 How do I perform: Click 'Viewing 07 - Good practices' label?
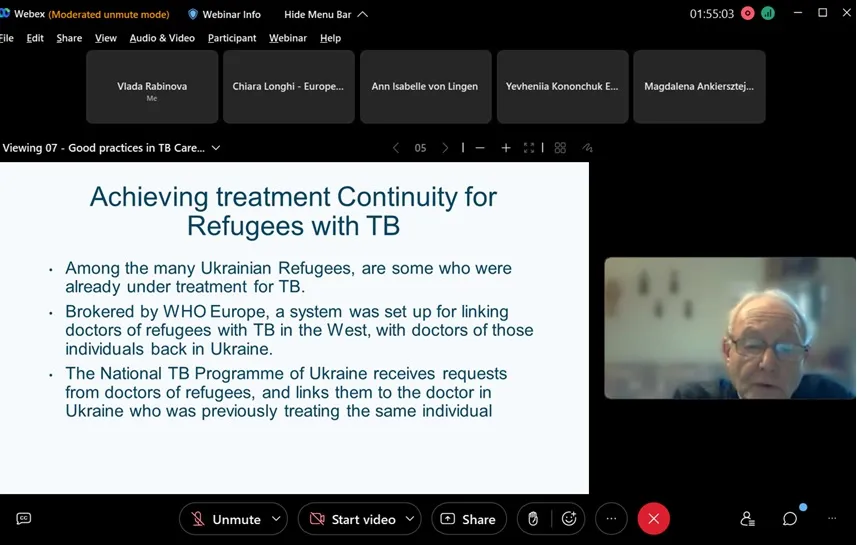[104, 148]
